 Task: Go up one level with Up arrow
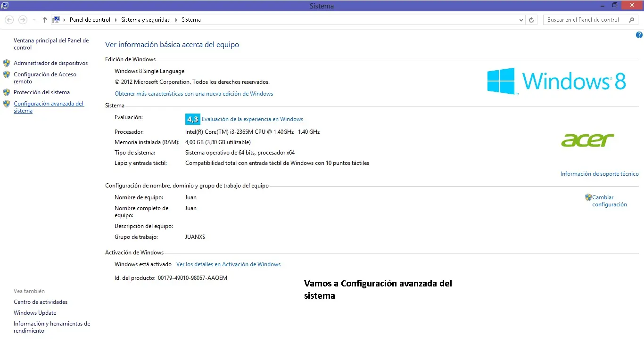tap(45, 20)
